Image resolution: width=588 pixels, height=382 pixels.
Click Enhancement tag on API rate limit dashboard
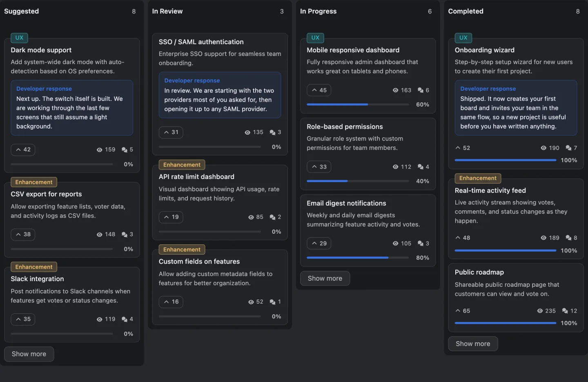(182, 165)
